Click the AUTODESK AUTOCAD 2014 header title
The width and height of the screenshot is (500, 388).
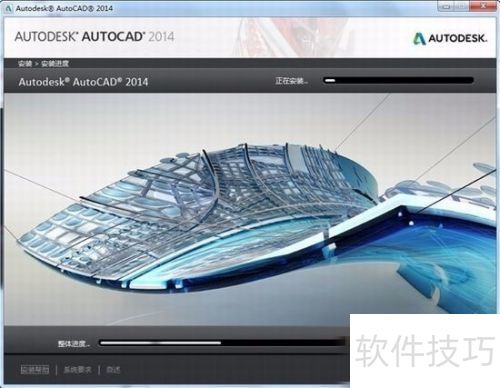click(x=94, y=37)
